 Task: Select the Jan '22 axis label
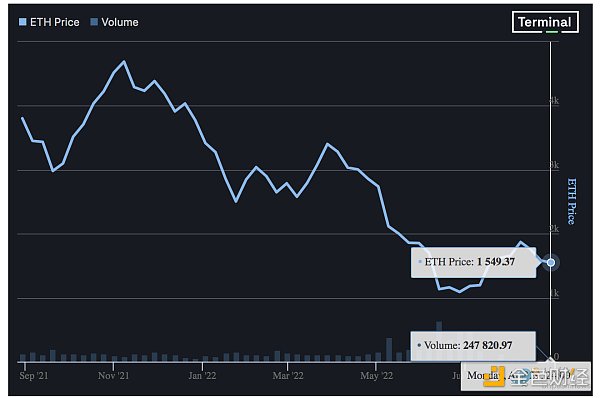tap(202, 375)
